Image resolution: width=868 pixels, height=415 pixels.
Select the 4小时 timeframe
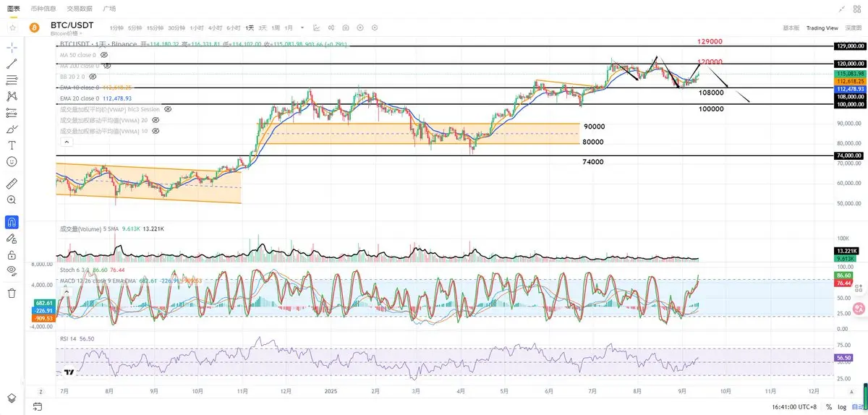[215, 27]
